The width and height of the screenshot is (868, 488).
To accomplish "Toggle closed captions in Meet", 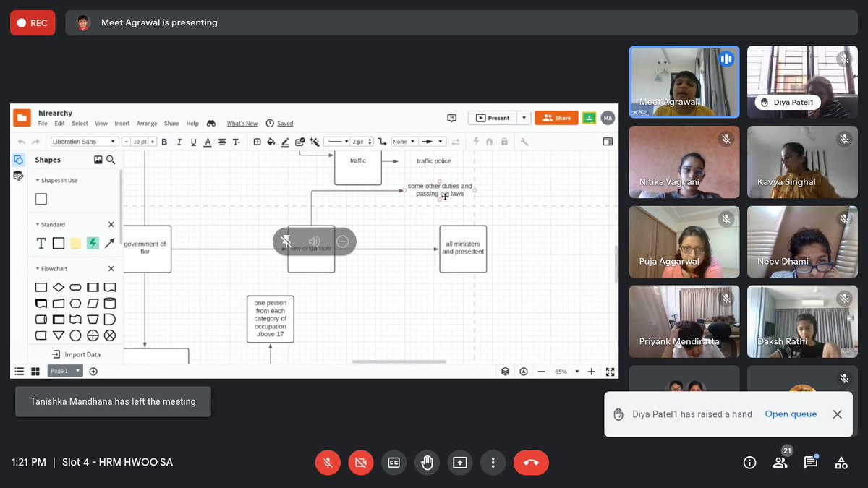I will (394, 463).
